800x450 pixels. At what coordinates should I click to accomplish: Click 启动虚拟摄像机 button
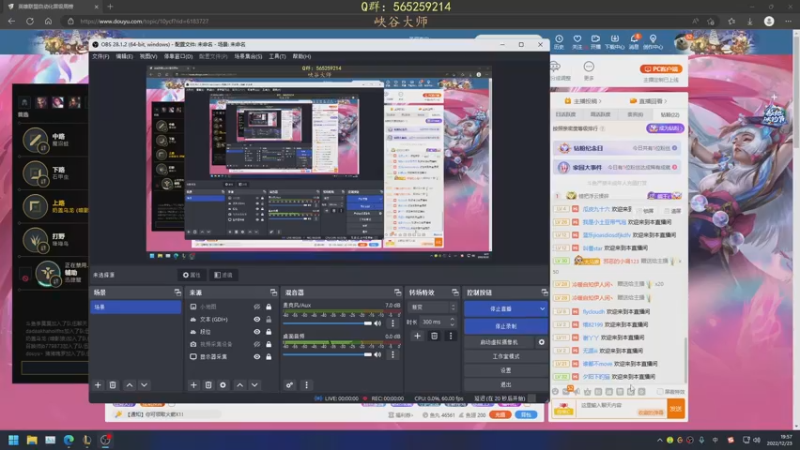tap(499, 342)
